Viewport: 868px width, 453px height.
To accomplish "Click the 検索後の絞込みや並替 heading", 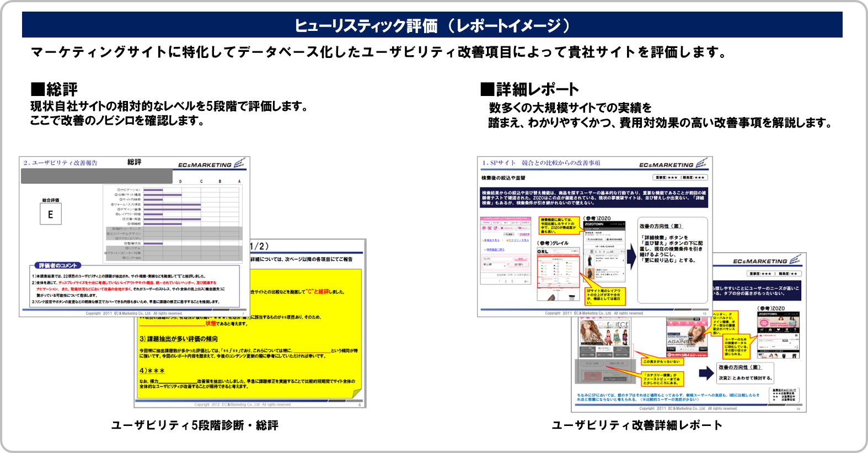I will coord(503,178).
